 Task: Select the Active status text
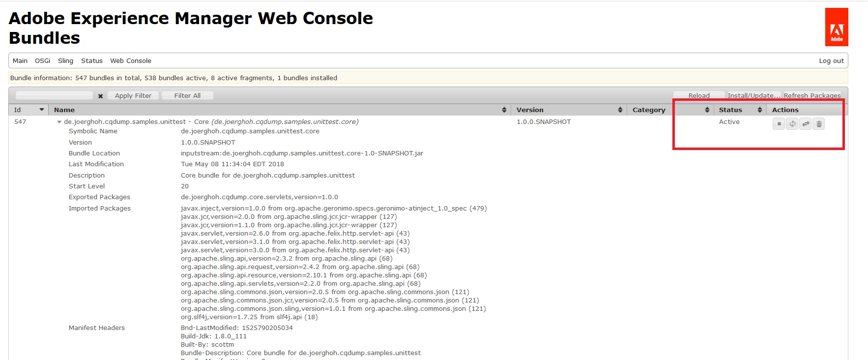(x=729, y=121)
